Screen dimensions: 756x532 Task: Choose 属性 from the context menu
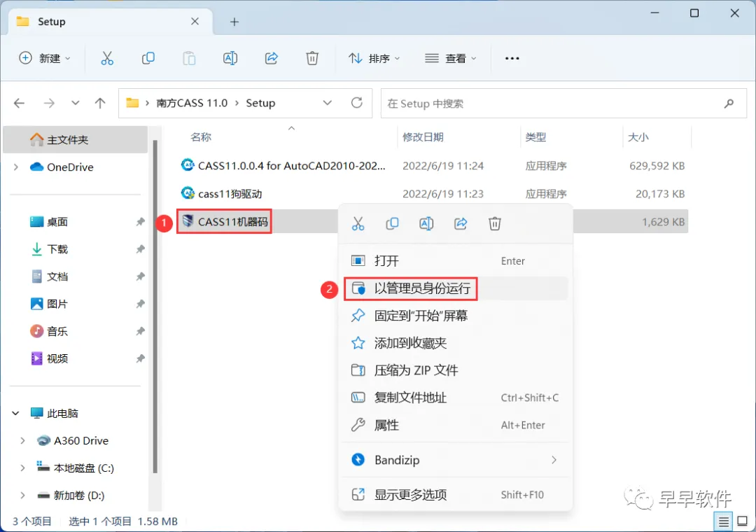[x=456, y=425]
